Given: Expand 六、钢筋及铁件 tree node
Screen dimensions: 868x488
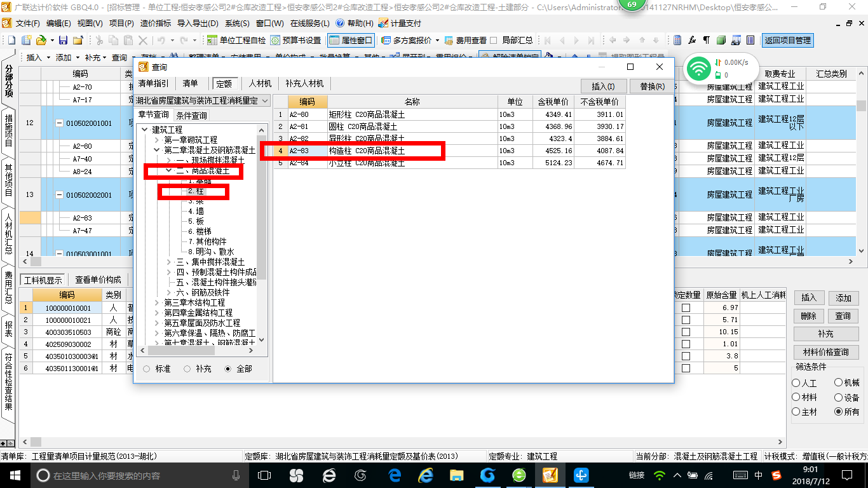Looking at the screenshot, I should (168, 292).
